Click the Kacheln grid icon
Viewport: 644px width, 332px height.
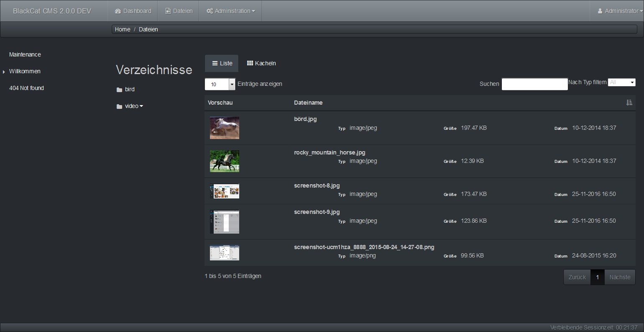point(250,63)
